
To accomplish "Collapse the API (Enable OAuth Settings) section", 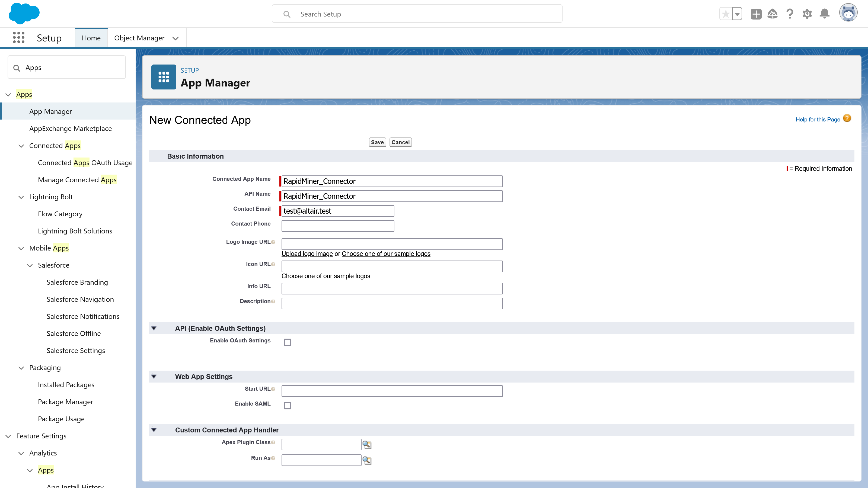I will [x=154, y=328].
